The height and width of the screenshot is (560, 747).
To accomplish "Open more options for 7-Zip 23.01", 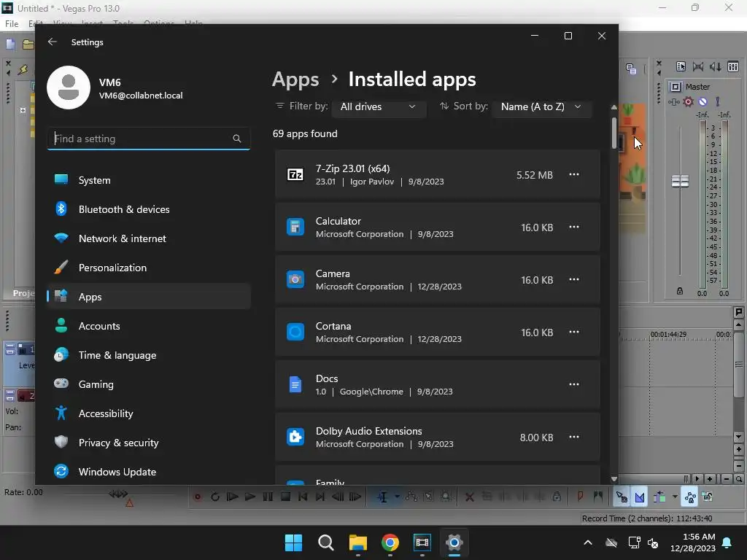I will [x=574, y=174].
